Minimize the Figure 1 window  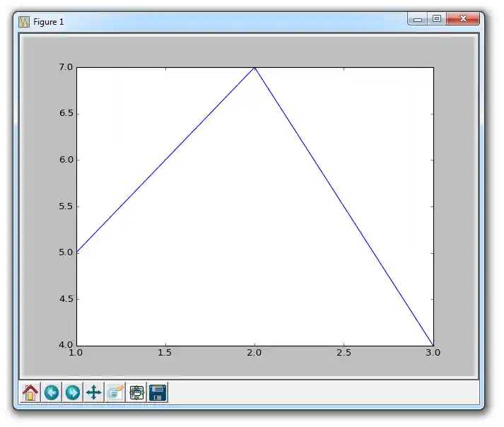pos(418,19)
